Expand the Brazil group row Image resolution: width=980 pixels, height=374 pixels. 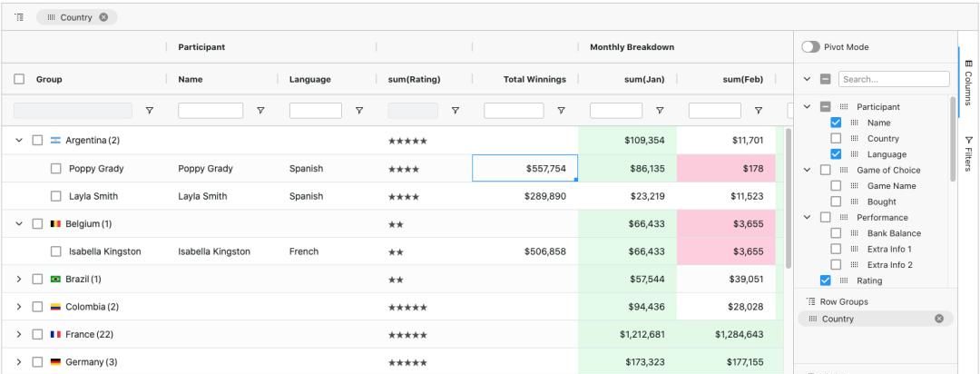pos(19,279)
